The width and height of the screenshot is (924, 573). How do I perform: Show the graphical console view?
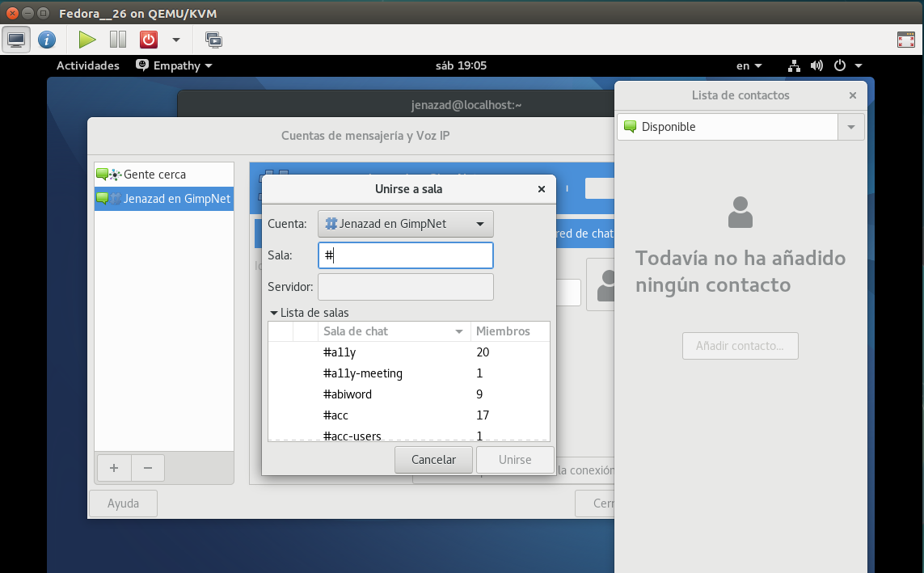16,40
